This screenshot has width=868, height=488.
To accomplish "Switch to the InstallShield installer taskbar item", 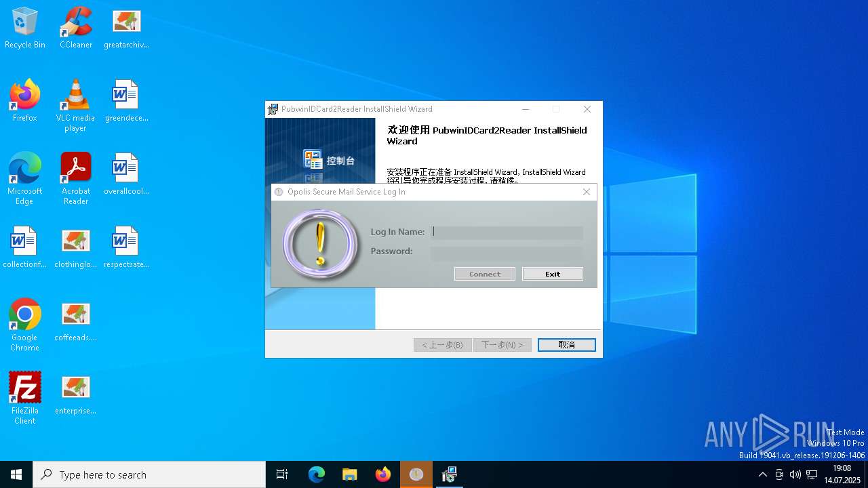I will (x=450, y=474).
